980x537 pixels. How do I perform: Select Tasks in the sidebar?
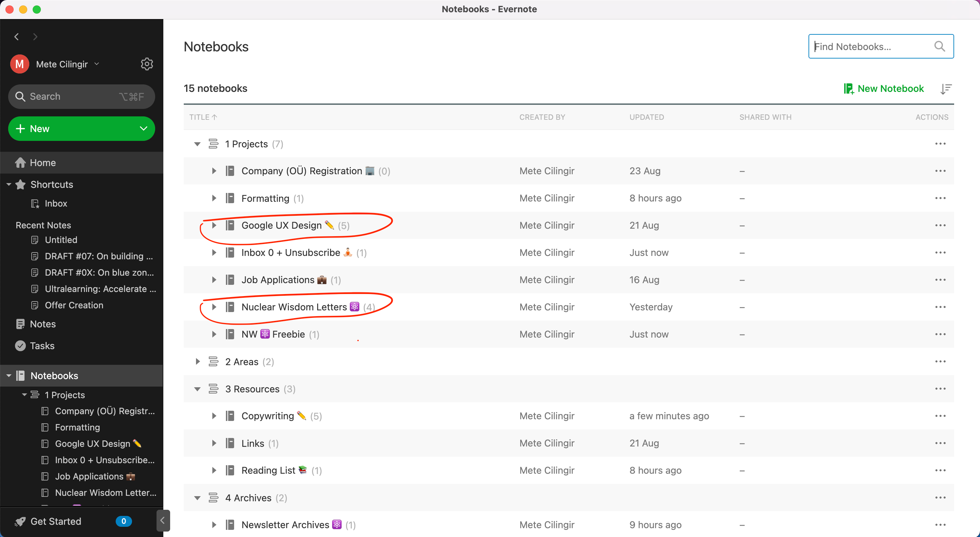click(81, 345)
